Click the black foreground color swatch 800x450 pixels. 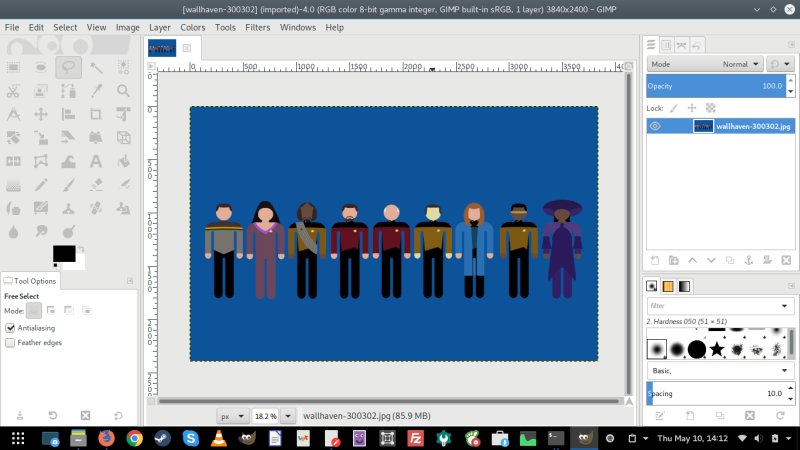64,253
